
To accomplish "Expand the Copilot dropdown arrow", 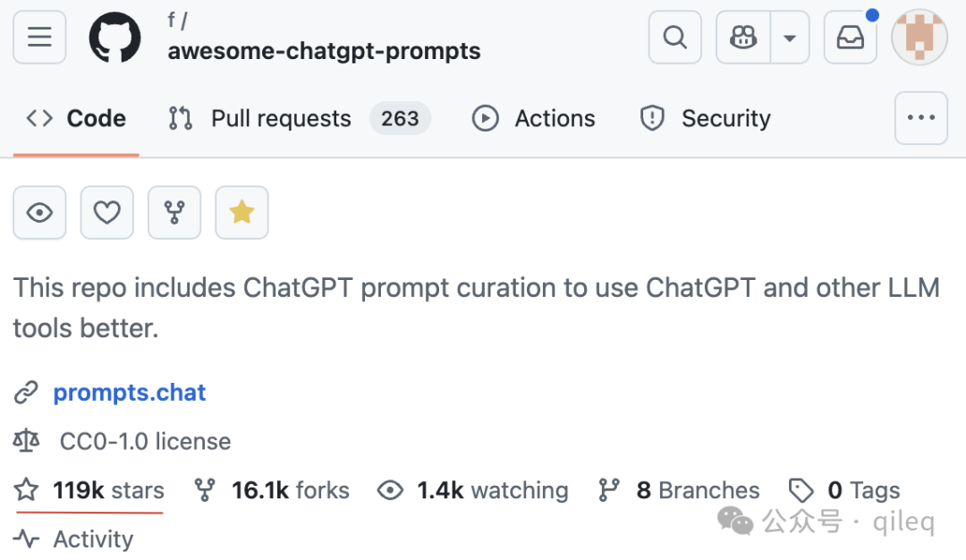I will (x=790, y=37).
